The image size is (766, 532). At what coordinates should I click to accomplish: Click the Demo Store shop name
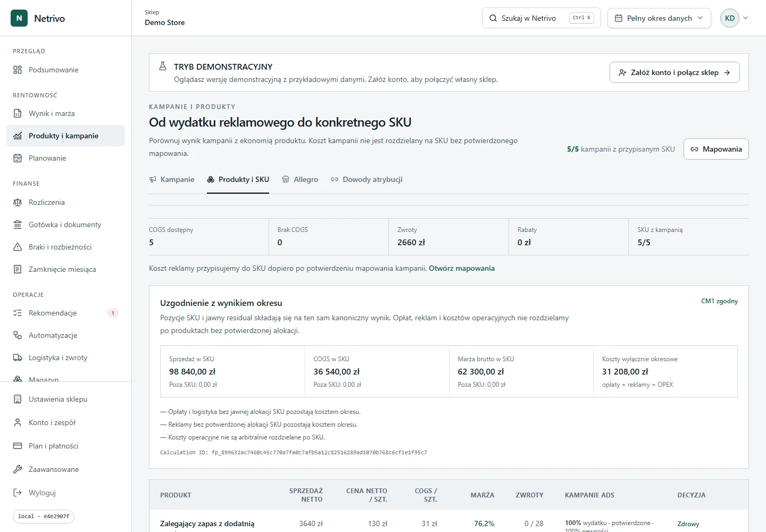click(165, 22)
